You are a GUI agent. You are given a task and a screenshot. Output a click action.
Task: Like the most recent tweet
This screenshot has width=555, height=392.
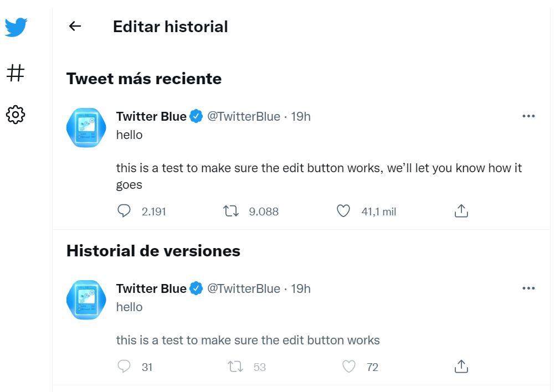(344, 211)
